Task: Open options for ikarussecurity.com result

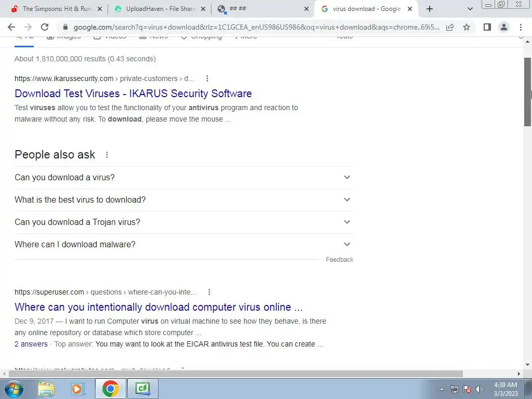Action: pyautogui.click(x=207, y=78)
